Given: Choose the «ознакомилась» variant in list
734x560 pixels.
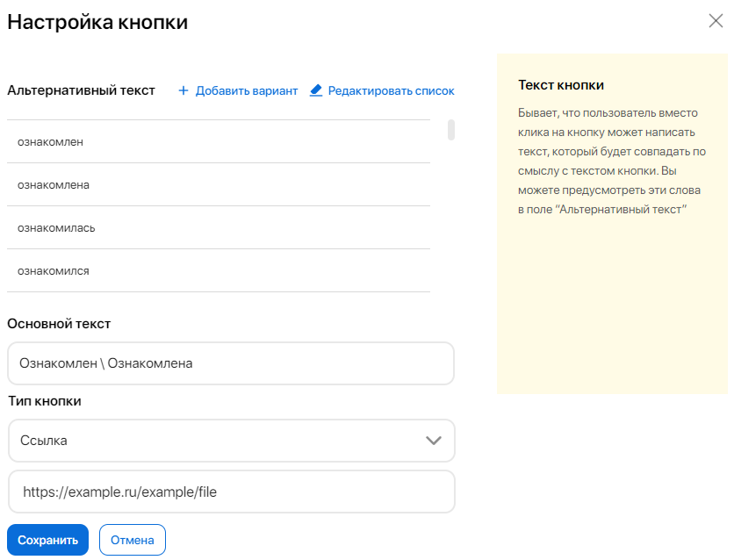Looking at the screenshot, I should click(x=218, y=227).
